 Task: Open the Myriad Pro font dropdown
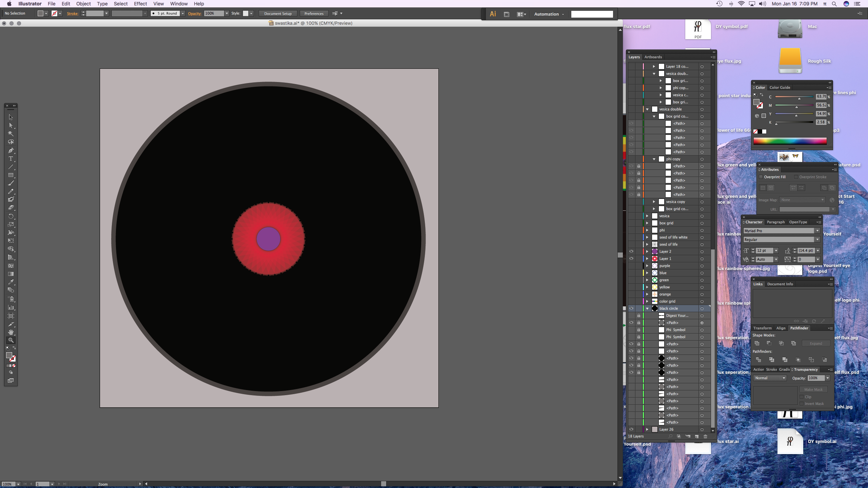pyautogui.click(x=817, y=231)
